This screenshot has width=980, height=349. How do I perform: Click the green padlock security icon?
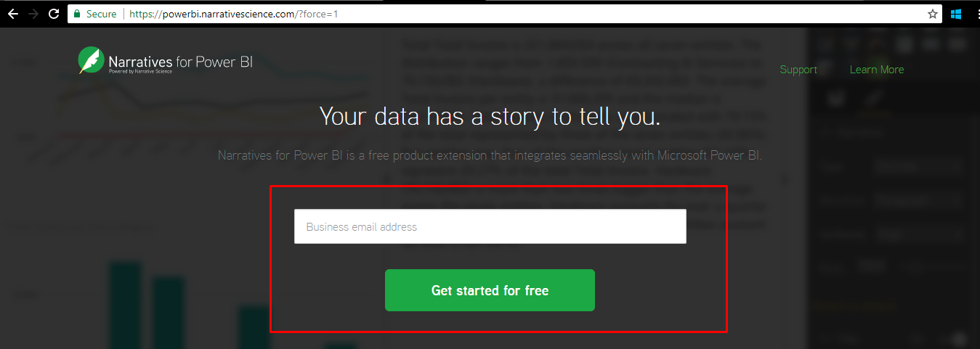77,14
